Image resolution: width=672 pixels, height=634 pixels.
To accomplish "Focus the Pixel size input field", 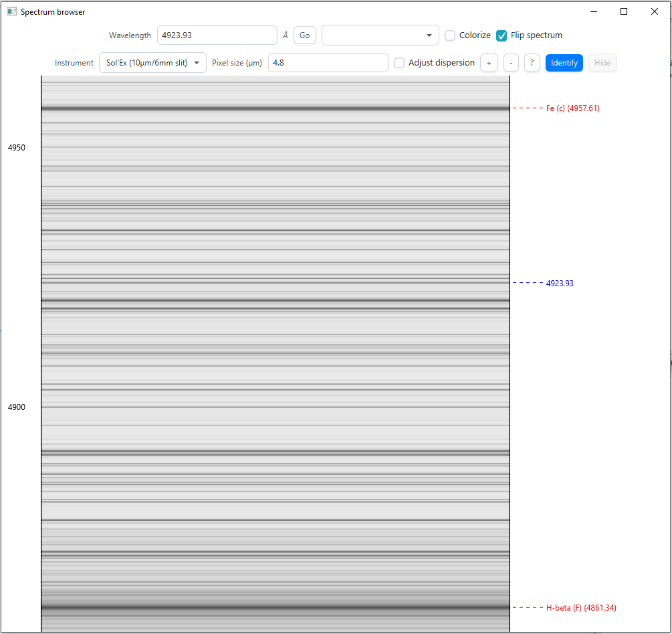I will click(328, 63).
